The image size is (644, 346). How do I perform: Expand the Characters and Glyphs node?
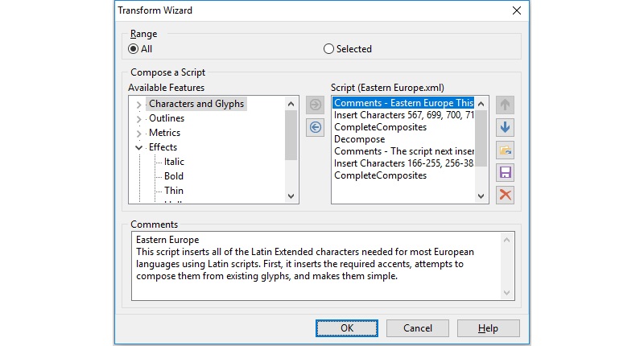point(138,105)
